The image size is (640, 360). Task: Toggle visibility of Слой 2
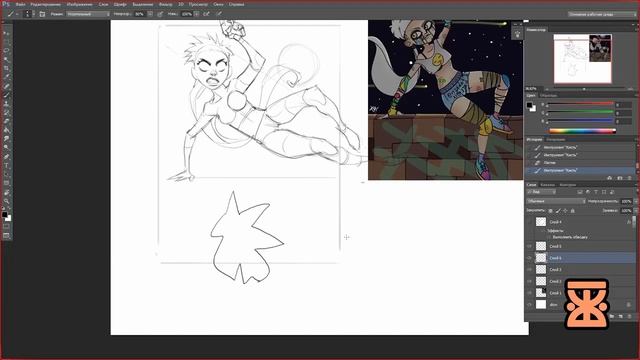click(529, 281)
